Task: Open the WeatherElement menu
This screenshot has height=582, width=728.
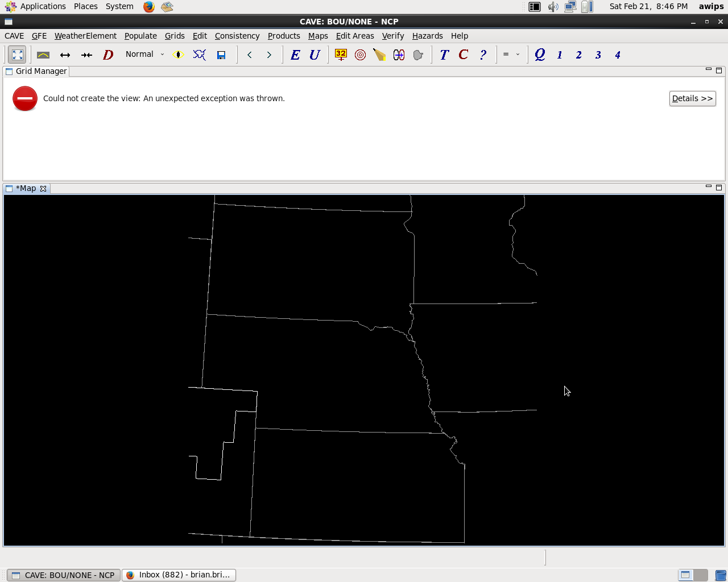Action: click(x=85, y=36)
